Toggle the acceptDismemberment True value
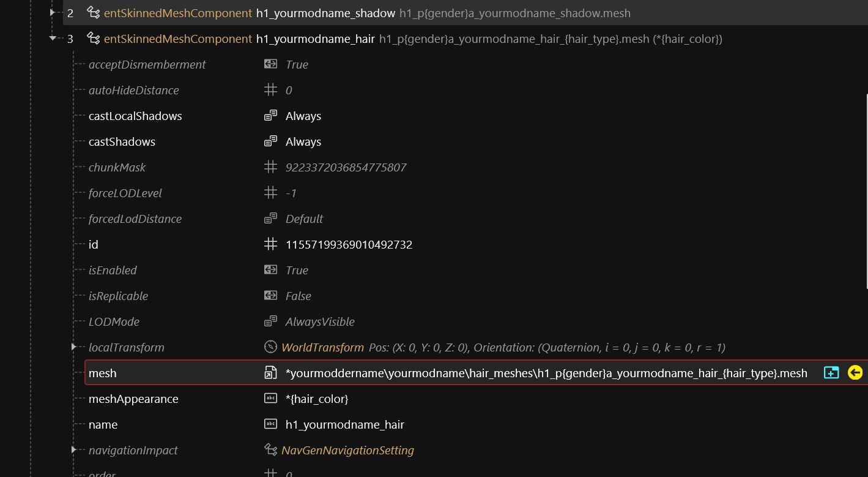 tap(297, 64)
